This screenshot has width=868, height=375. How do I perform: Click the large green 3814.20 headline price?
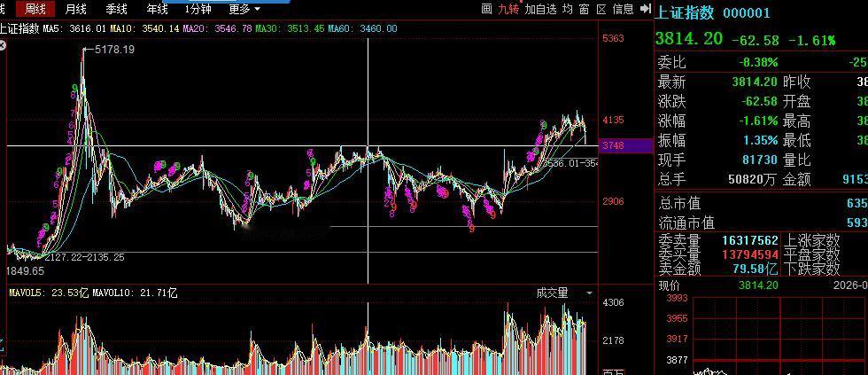point(689,38)
